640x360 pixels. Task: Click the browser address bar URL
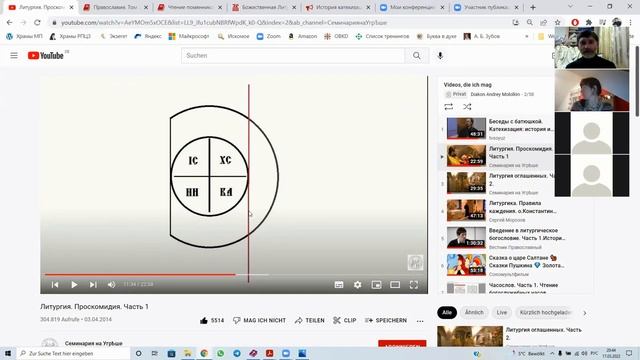pyautogui.click(x=224, y=23)
